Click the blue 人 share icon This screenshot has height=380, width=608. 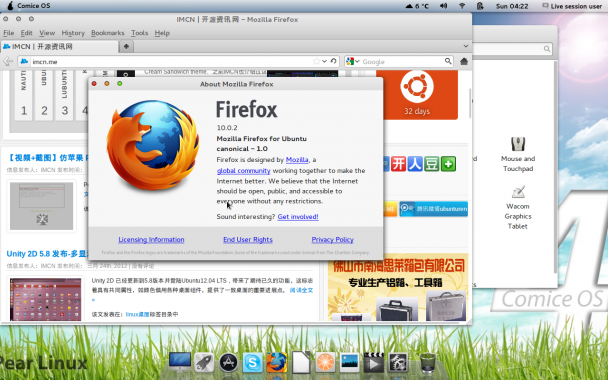pos(415,164)
